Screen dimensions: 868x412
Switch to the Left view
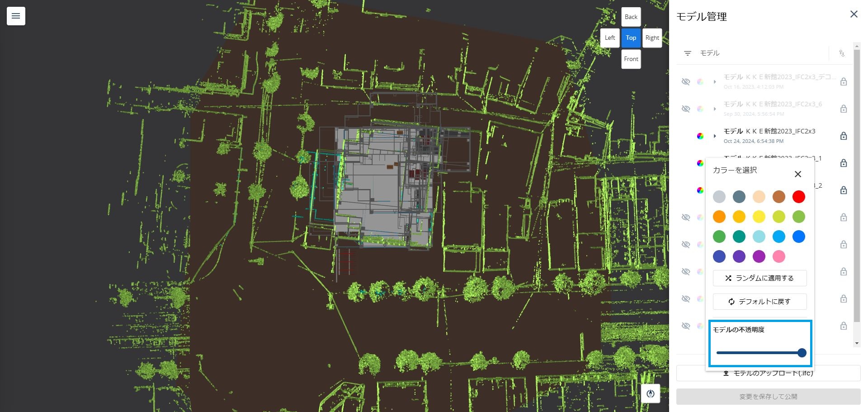click(x=610, y=38)
